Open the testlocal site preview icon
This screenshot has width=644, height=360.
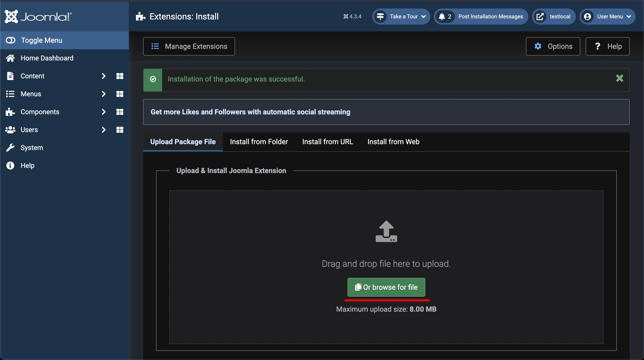coord(540,17)
